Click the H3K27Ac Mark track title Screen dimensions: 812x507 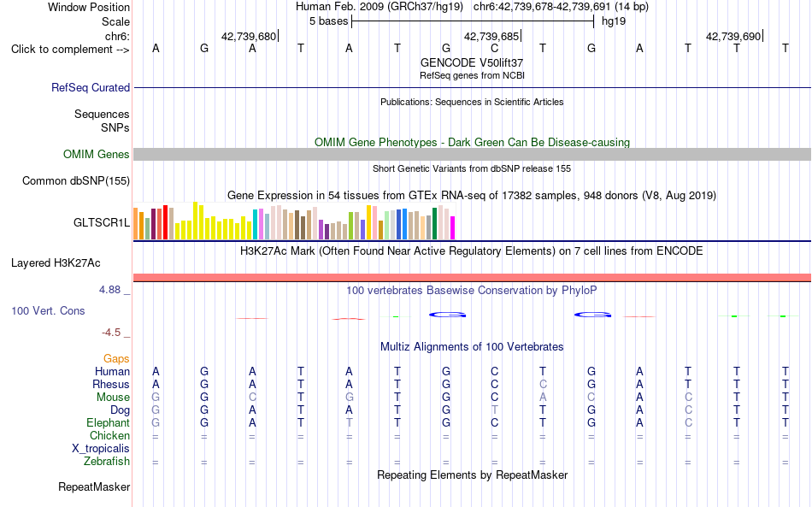[472, 251]
